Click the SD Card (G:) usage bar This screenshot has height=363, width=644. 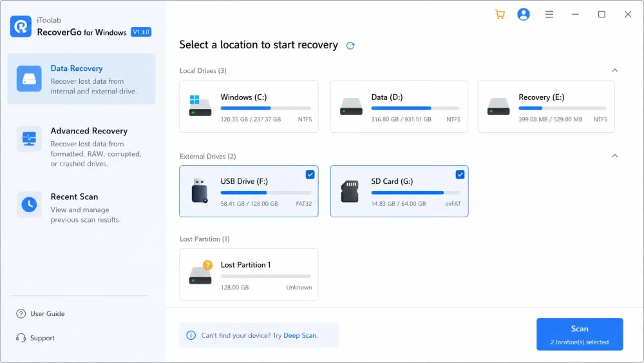click(415, 192)
